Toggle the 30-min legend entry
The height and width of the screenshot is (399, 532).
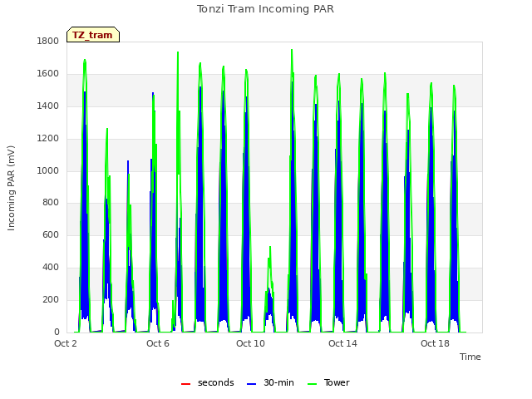point(270,382)
